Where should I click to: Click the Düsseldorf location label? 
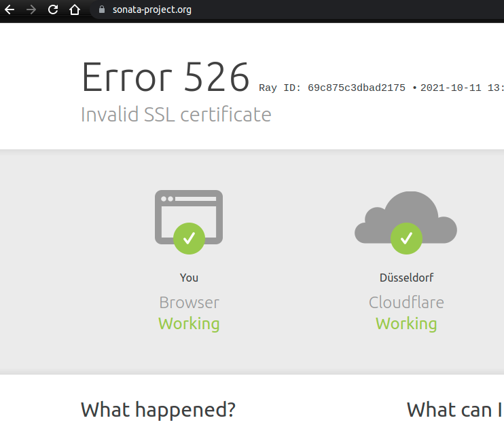click(406, 278)
